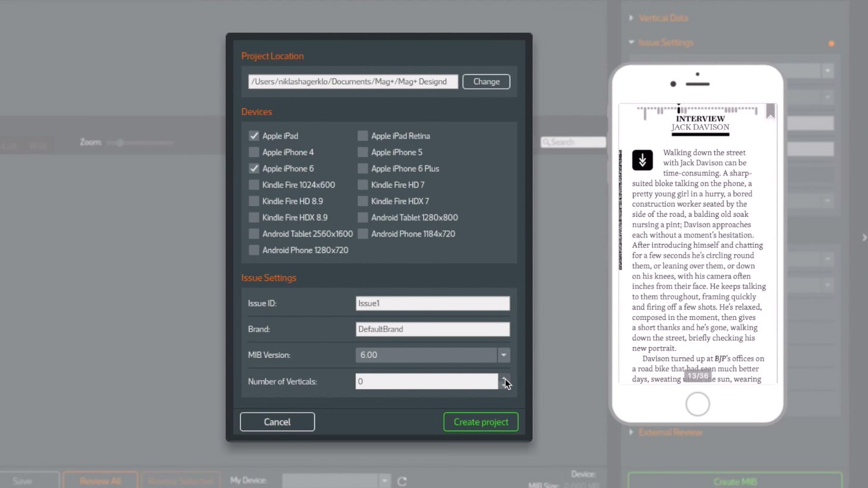The image size is (868, 488).
Task: Tick the Apple iPhone 6 Plus checkbox
Action: pos(363,169)
